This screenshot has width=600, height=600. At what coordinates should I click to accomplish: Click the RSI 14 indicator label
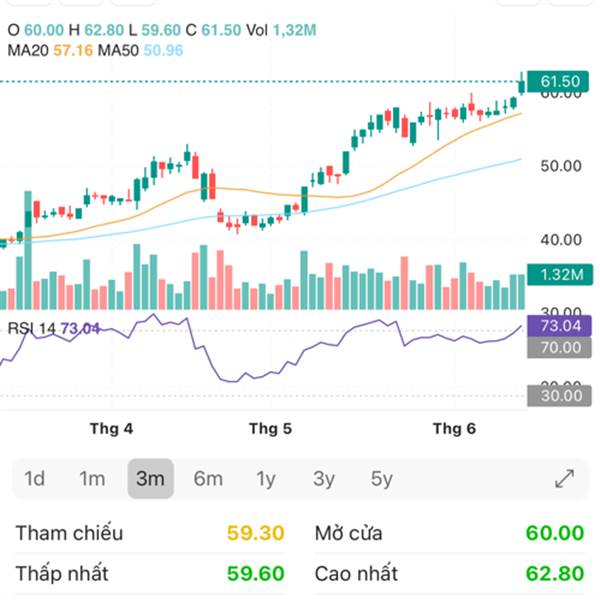(x=50, y=328)
